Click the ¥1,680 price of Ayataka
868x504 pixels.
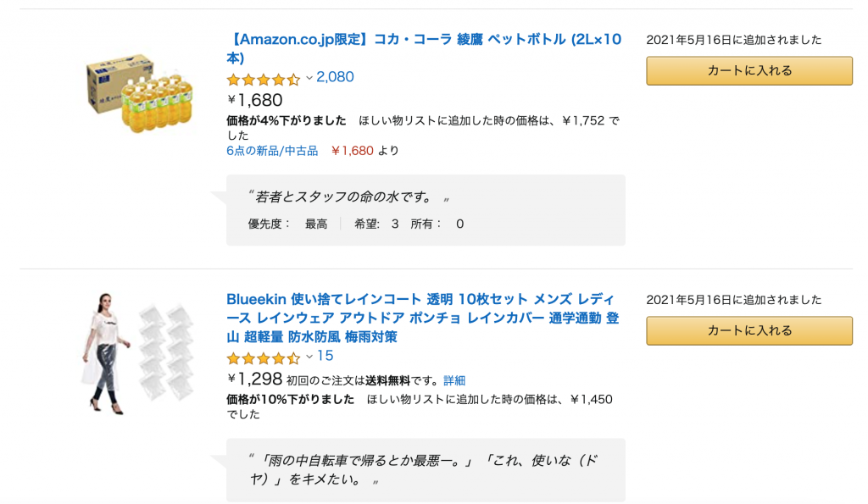tap(255, 100)
